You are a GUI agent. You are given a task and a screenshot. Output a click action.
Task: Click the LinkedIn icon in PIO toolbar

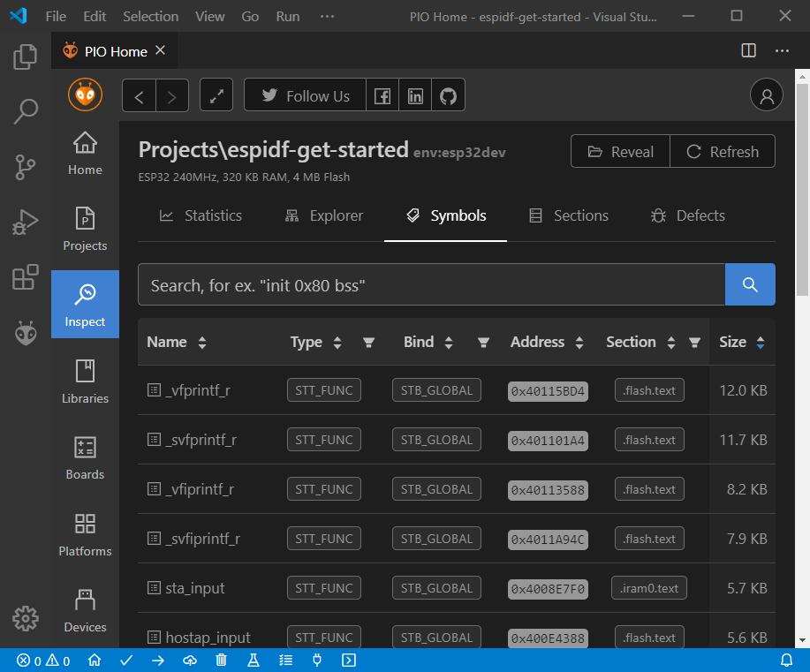click(x=415, y=96)
